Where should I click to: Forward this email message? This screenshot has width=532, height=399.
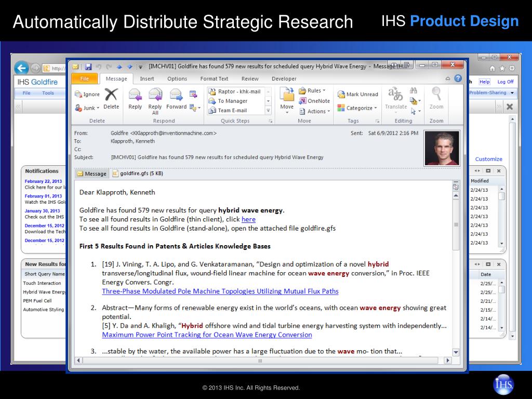coord(176,98)
